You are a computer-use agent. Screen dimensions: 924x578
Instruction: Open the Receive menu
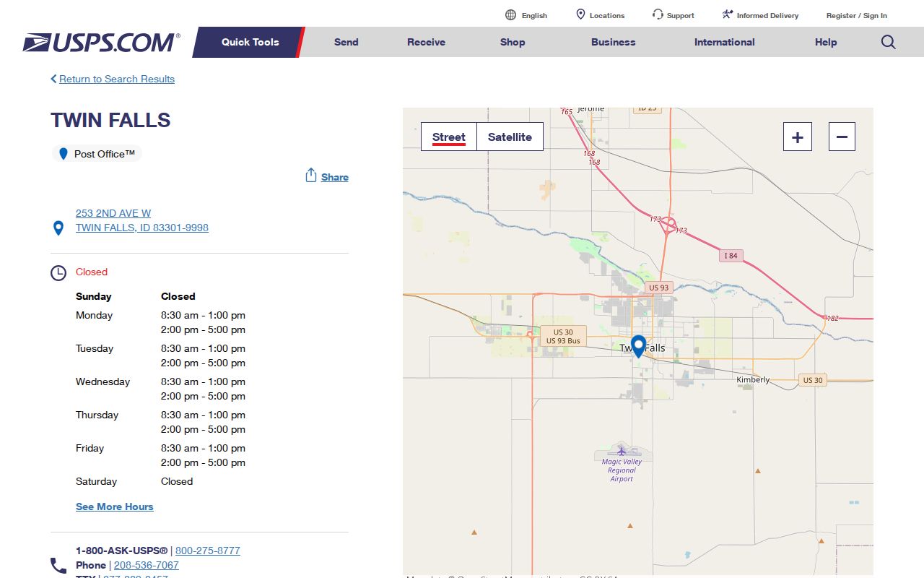pyautogui.click(x=426, y=42)
